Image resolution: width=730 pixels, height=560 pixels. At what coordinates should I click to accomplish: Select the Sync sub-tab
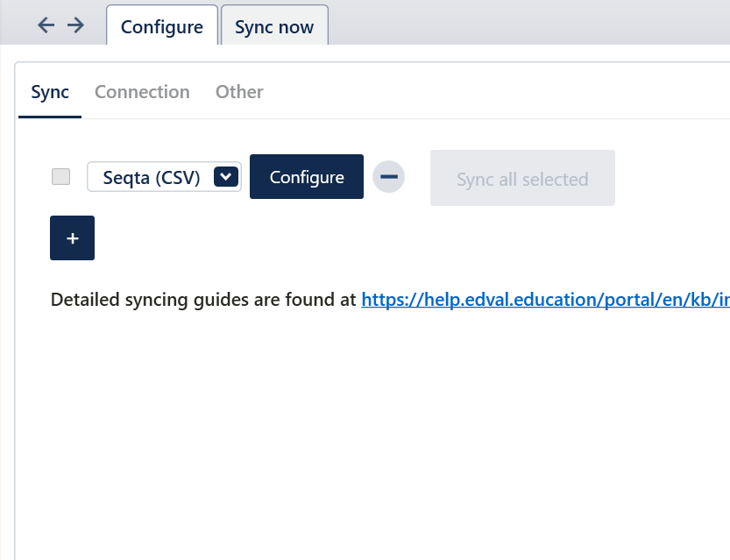click(x=50, y=92)
